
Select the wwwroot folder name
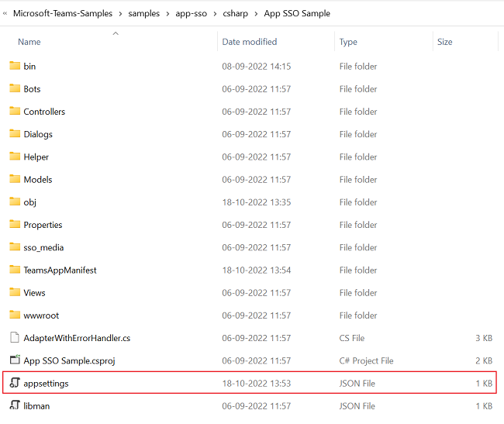point(41,315)
